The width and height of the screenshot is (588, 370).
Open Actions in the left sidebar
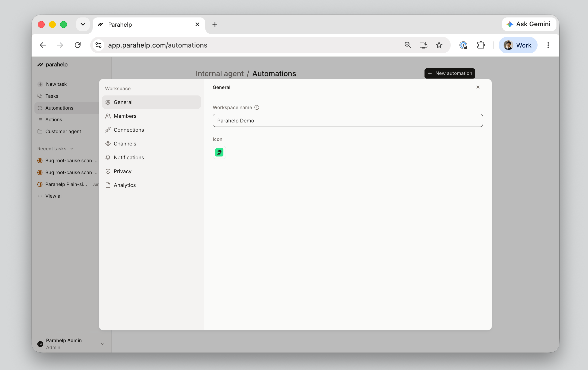point(53,120)
